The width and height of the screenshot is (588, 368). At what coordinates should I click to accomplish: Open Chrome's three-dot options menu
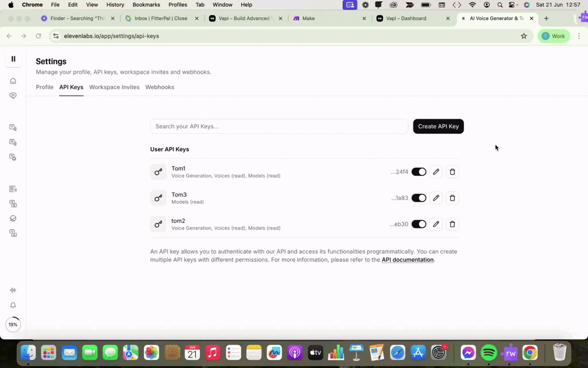[x=579, y=36]
